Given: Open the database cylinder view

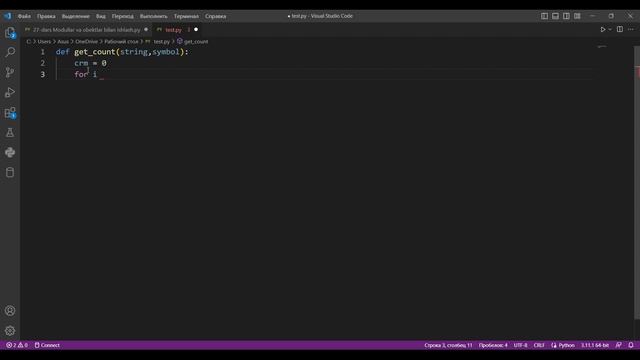Looking at the screenshot, I should click(10, 172).
